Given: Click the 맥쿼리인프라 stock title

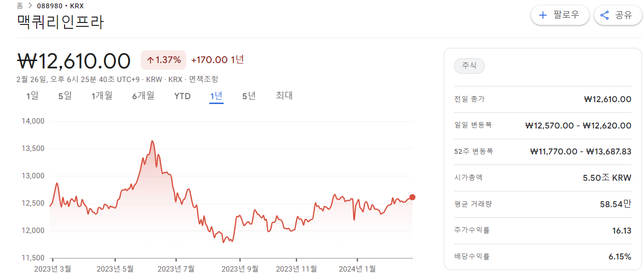Looking at the screenshot, I should pos(61,22).
